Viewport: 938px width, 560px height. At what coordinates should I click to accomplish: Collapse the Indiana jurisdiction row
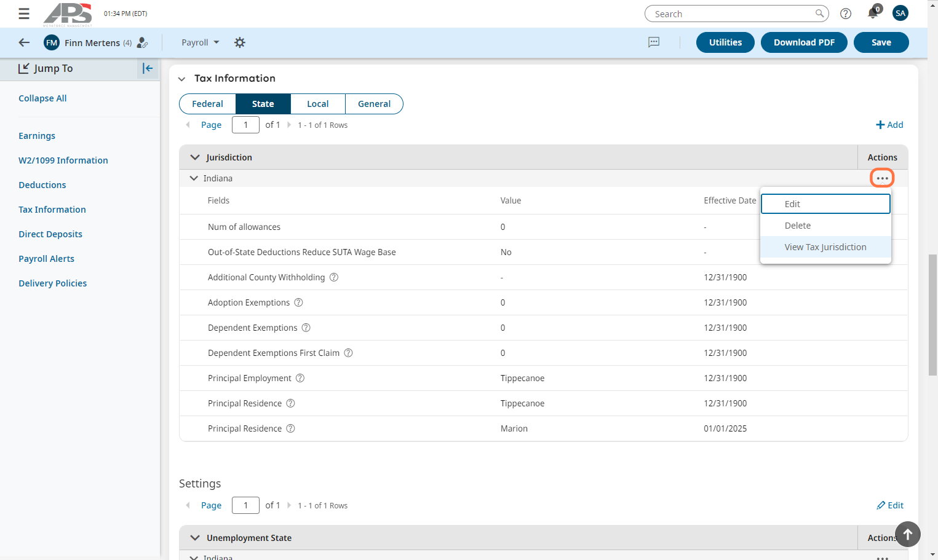(x=194, y=178)
